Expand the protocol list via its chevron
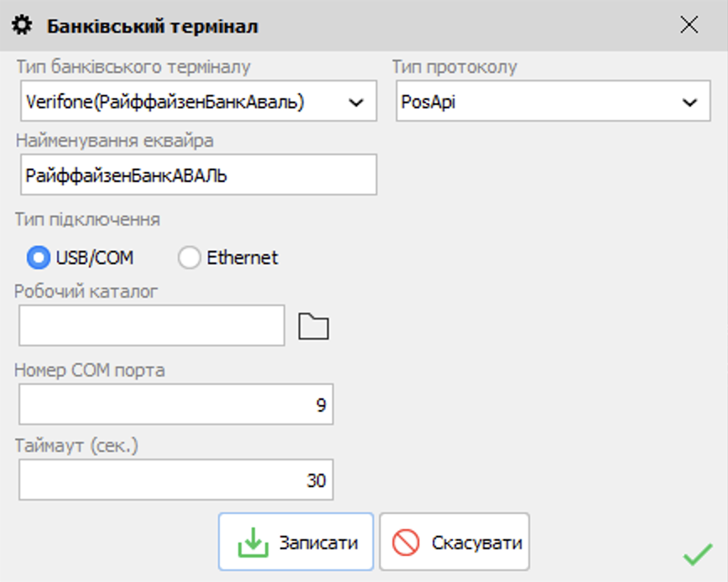Image resolution: width=728 pixels, height=582 pixels. tap(689, 101)
